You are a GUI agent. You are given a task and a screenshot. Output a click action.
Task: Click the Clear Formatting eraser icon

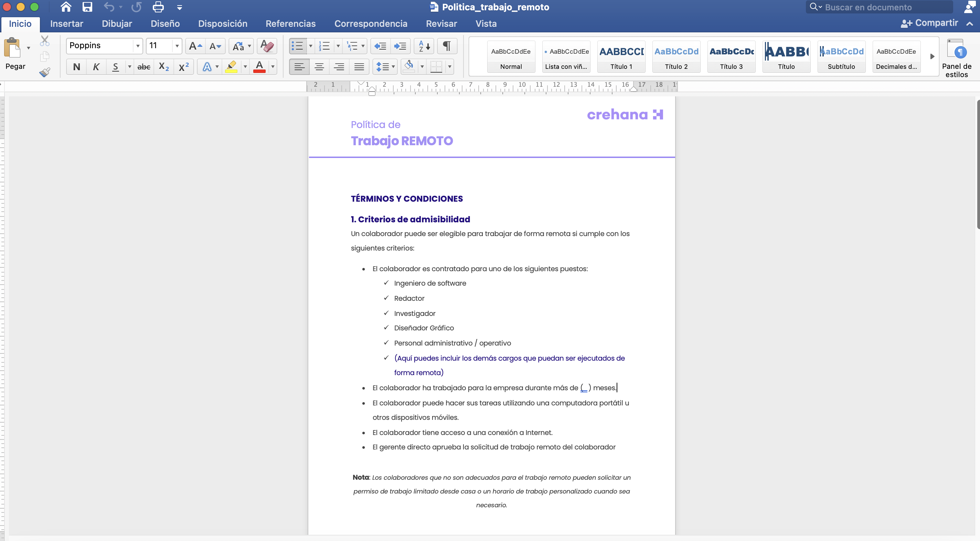[267, 46]
